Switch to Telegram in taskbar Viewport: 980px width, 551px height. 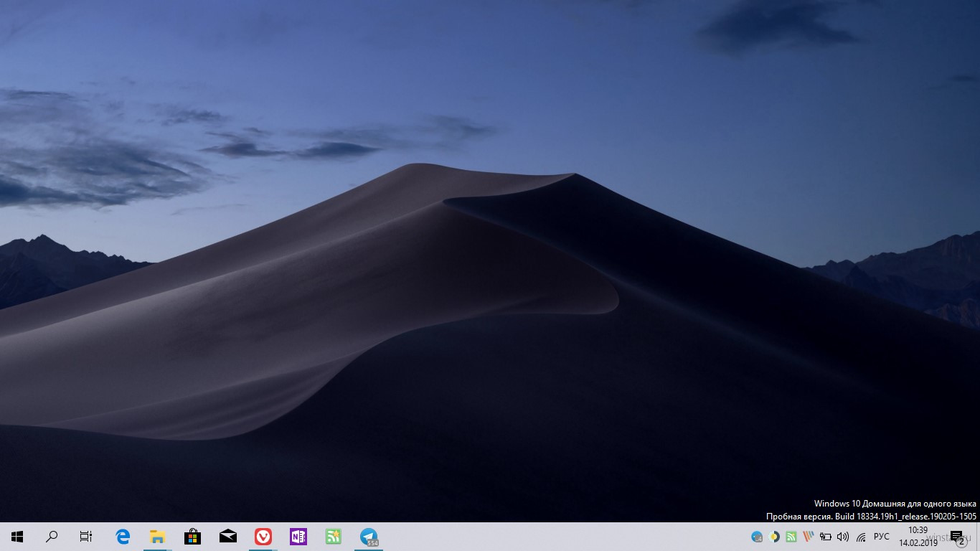click(369, 536)
